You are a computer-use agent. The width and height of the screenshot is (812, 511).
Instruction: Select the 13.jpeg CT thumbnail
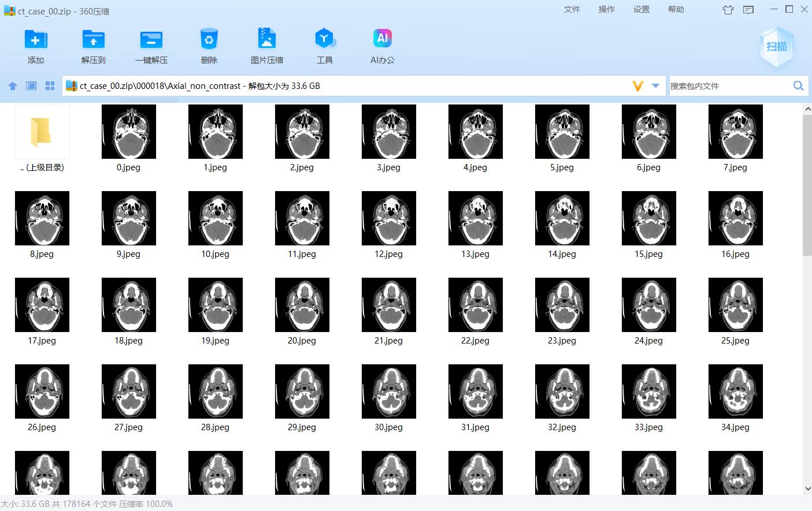click(x=476, y=218)
